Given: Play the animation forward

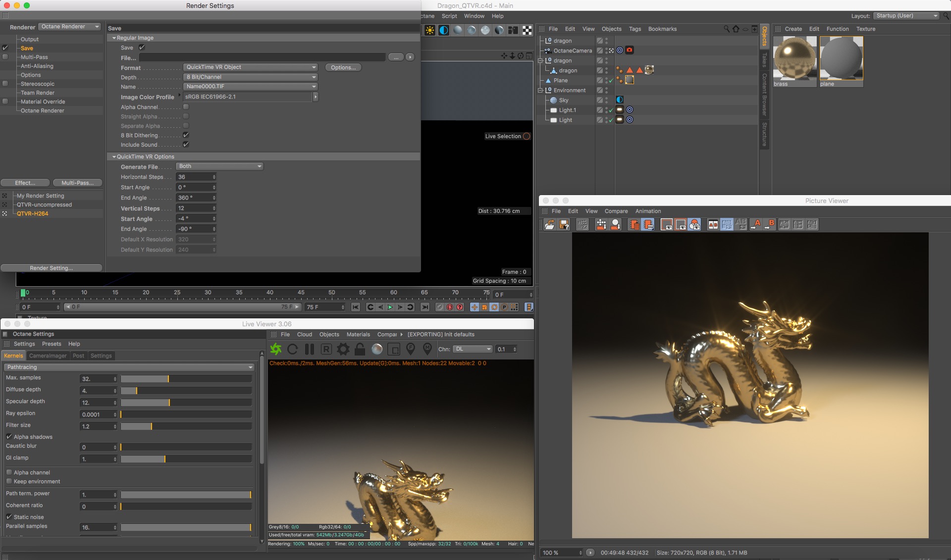Looking at the screenshot, I should click(390, 307).
